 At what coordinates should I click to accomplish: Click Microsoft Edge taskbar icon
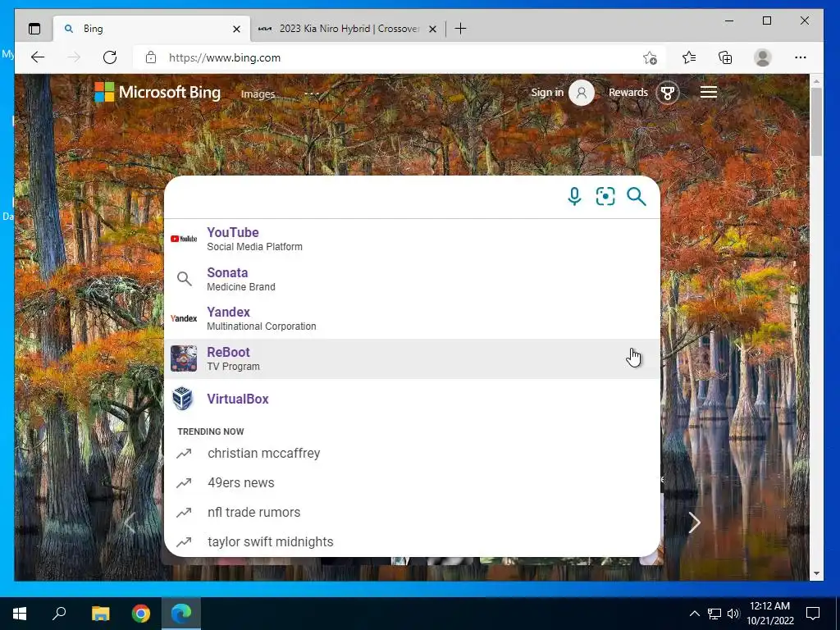(x=181, y=614)
